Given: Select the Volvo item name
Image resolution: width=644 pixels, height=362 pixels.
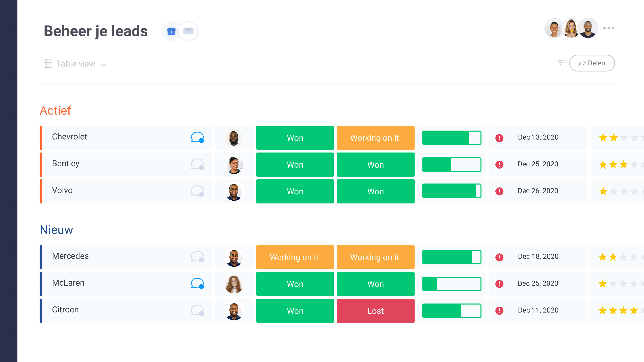Looking at the screenshot, I should (x=62, y=190).
